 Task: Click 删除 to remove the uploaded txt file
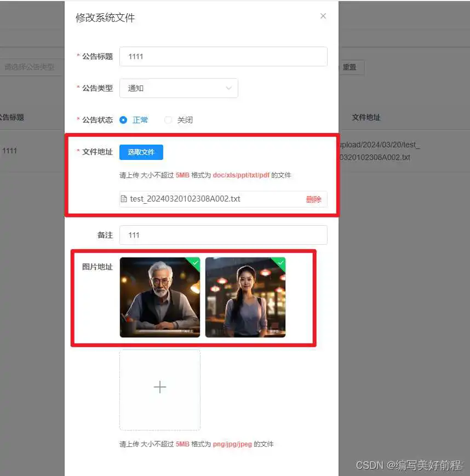313,199
